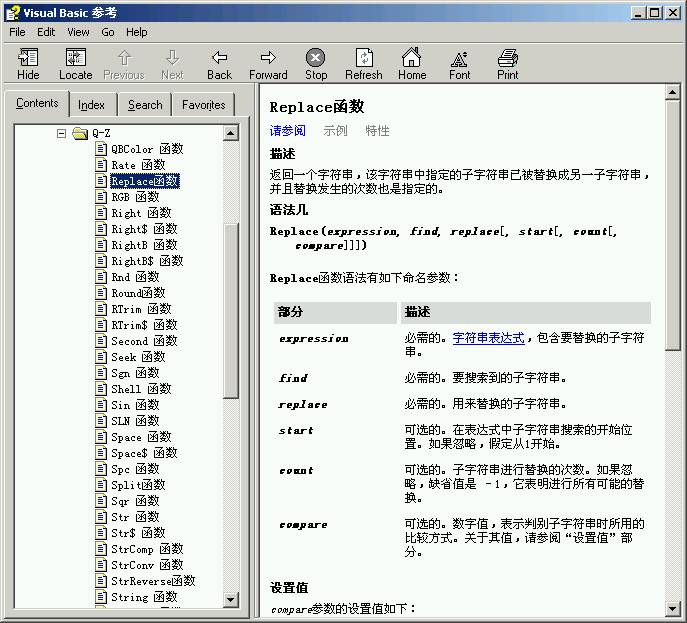Click the Locate toolbar icon
Screen dimensions: 687x623
coord(76,64)
